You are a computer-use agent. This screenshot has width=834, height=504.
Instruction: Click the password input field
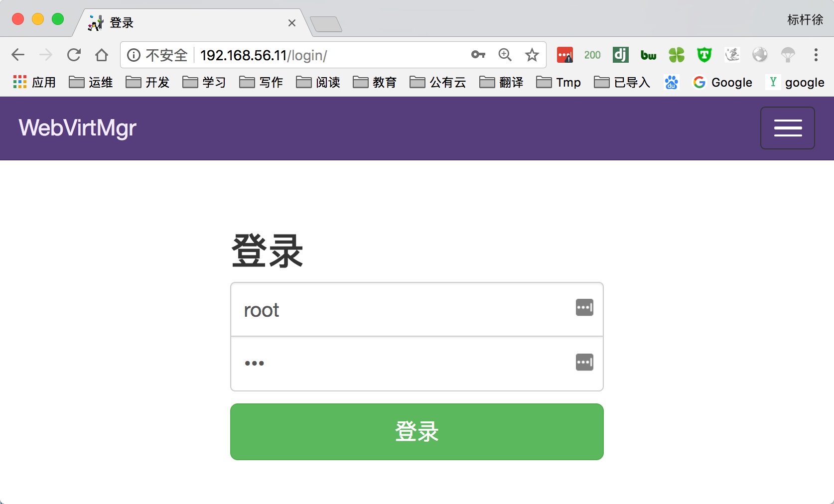click(417, 364)
